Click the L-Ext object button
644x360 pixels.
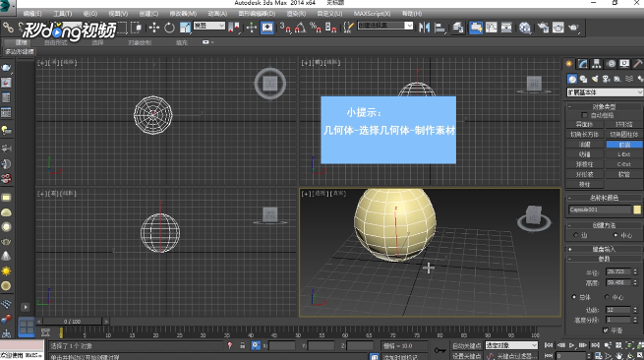point(624,154)
